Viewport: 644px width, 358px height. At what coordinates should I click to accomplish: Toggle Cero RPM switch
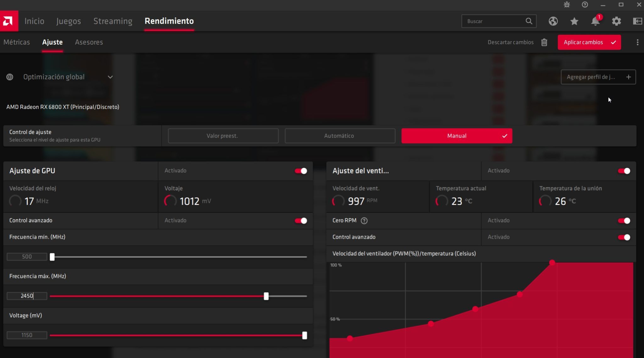624,221
